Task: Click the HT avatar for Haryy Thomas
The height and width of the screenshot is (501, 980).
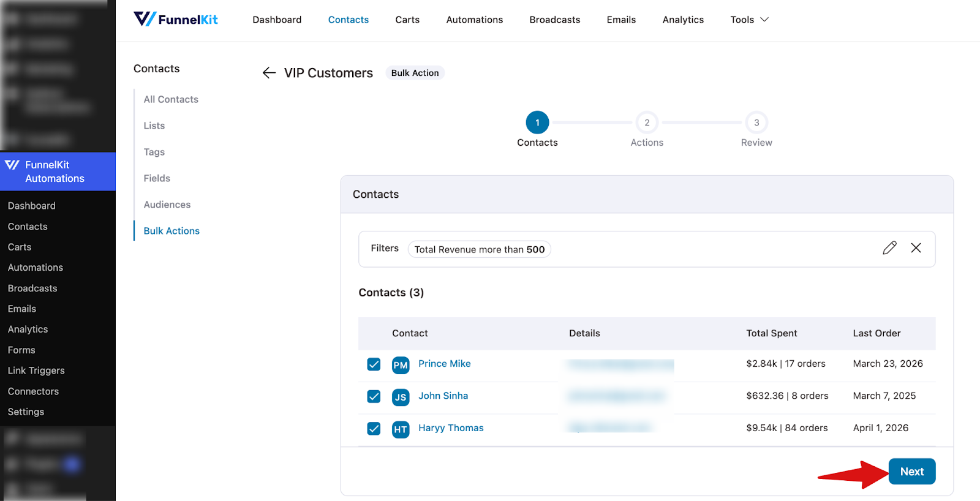Action: click(401, 429)
